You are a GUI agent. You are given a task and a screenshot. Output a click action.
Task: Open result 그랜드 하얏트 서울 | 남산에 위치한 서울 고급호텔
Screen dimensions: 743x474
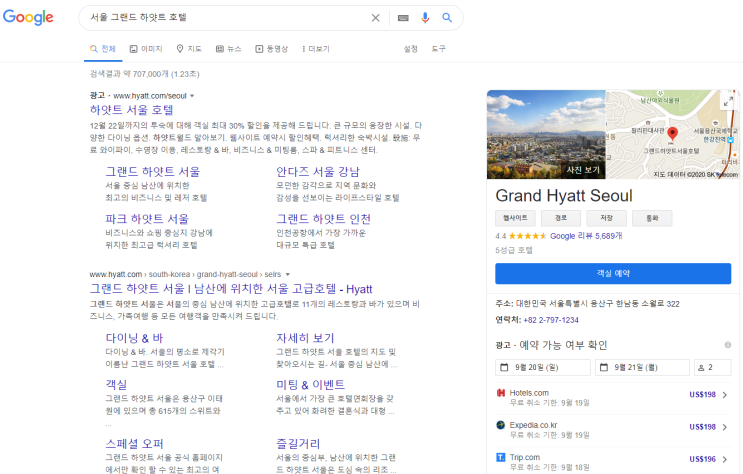point(231,289)
